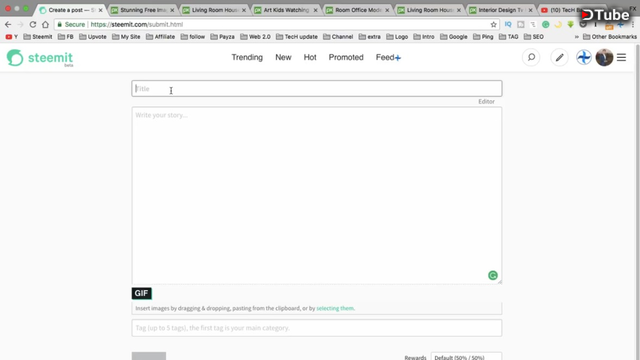
Task: Open the blue propeller site icon
Action: click(x=584, y=58)
